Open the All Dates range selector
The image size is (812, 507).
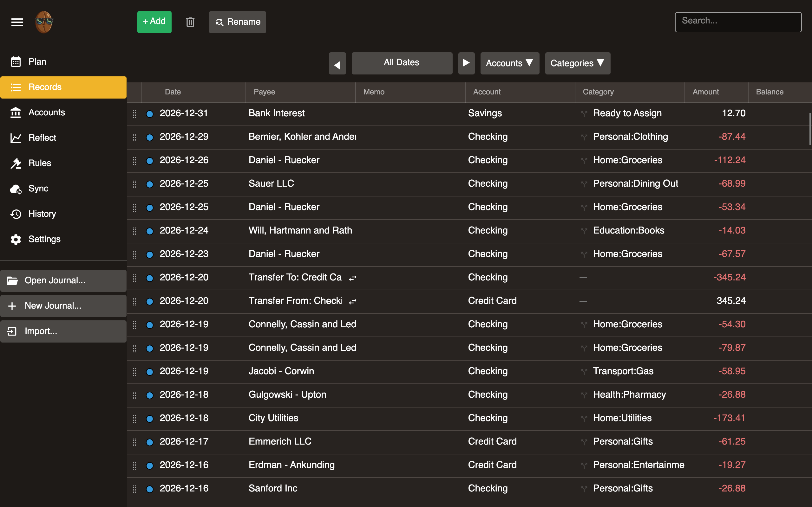tap(402, 63)
